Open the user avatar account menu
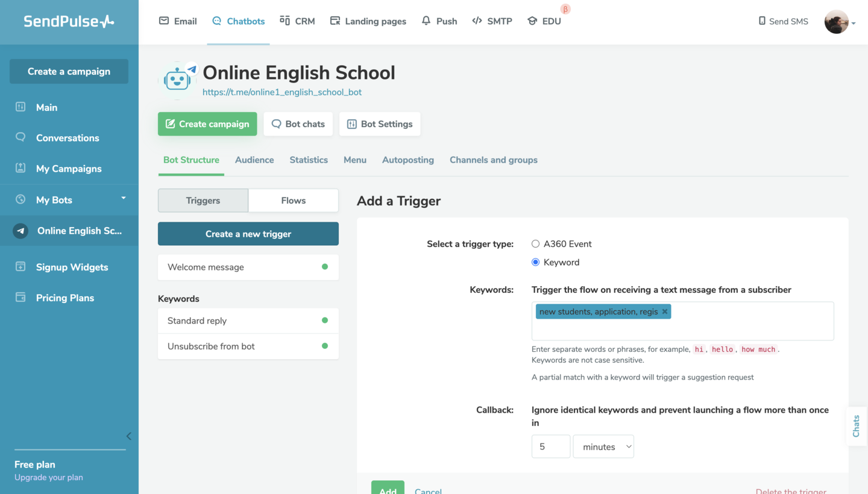Viewport: 868px width, 494px height. coord(839,22)
